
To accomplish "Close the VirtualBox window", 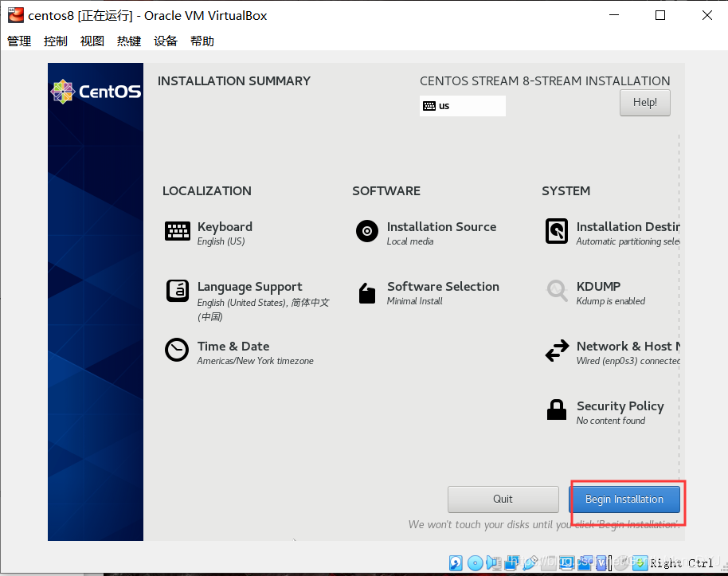I will click(x=707, y=15).
